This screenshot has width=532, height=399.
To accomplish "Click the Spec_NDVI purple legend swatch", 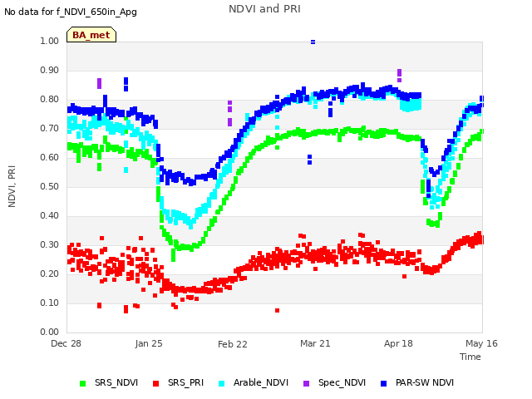I will 306,383.
